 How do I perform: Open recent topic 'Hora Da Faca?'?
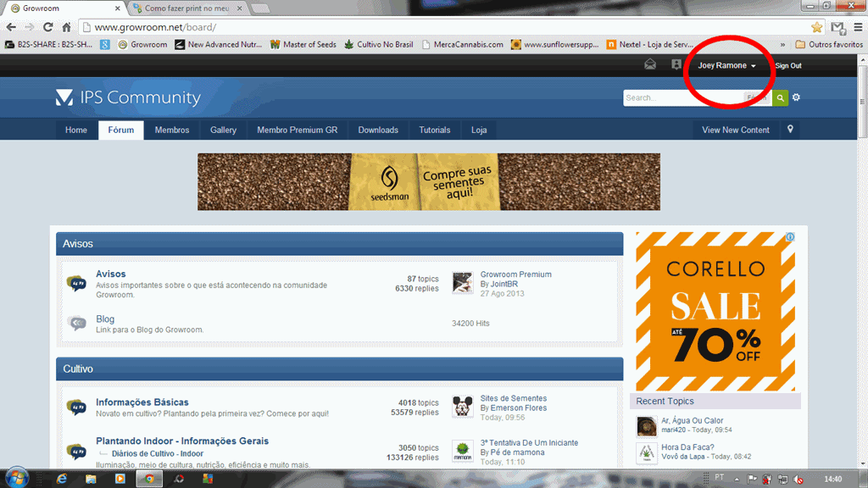click(x=687, y=447)
